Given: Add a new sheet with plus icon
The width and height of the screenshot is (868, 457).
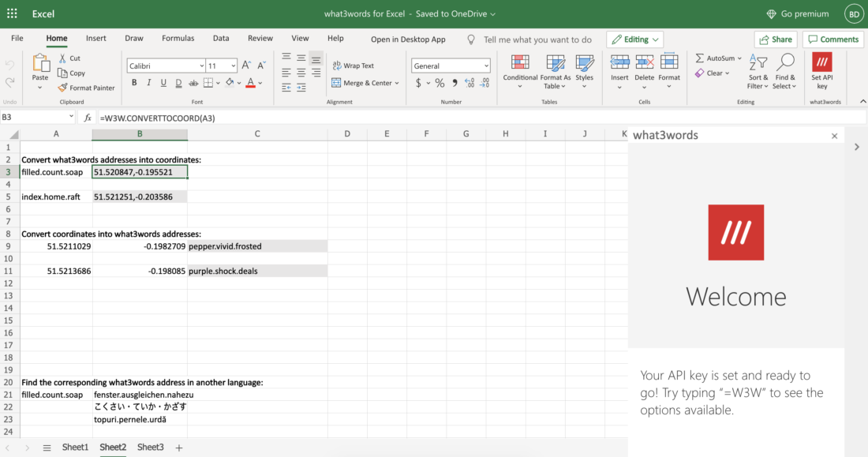Looking at the screenshot, I should point(179,448).
